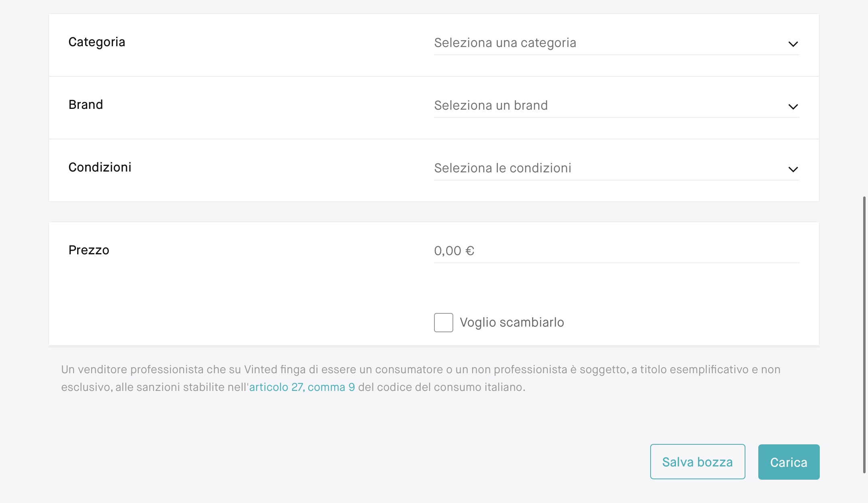868x503 pixels.
Task: Tick the 'Voglio scambiarlo' checkbox
Action: pyautogui.click(x=443, y=323)
